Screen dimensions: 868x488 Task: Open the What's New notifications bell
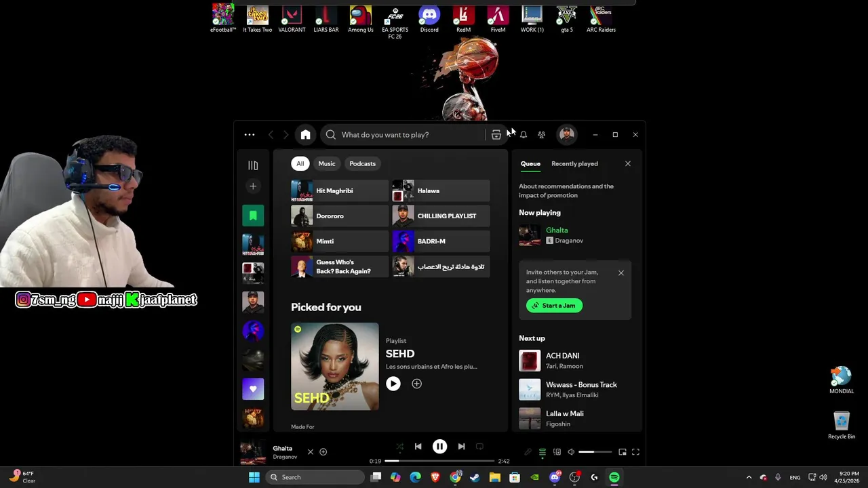[523, 135]
